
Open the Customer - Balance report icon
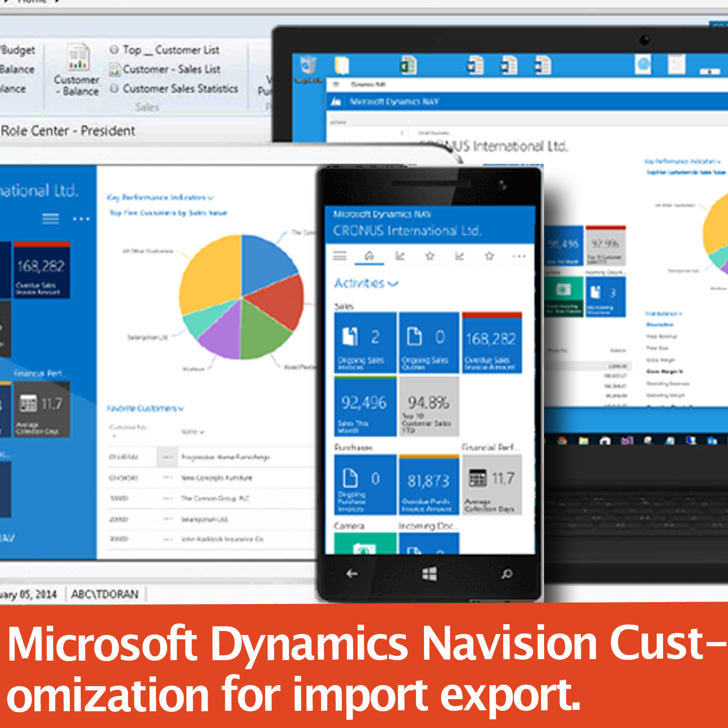(x=78, y=70)
